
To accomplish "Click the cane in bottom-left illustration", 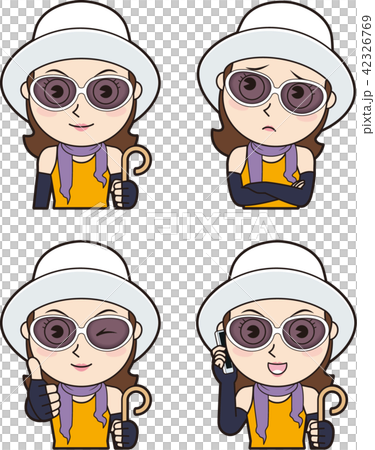I will [x=133, y=409].
